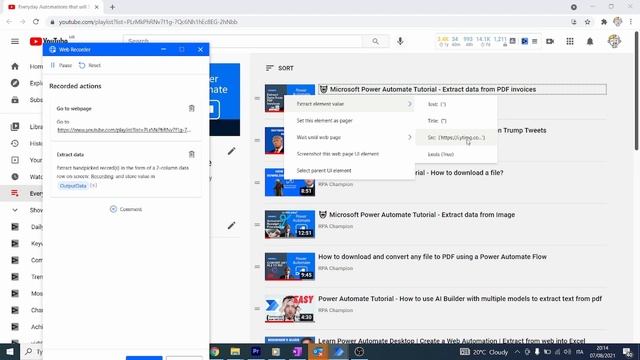Start voice search with microphone icon

pos(400,41)
